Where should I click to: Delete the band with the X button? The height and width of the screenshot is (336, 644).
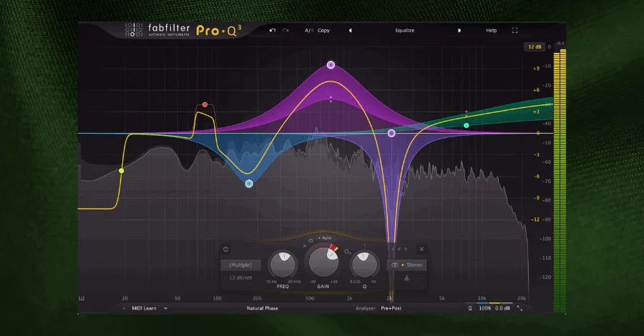(421, 249)
